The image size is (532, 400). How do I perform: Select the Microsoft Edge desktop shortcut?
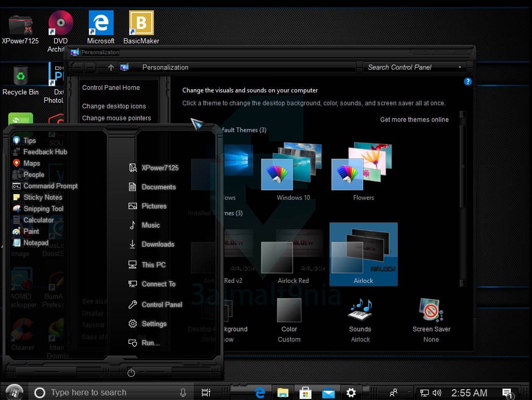tap(101, 27)
